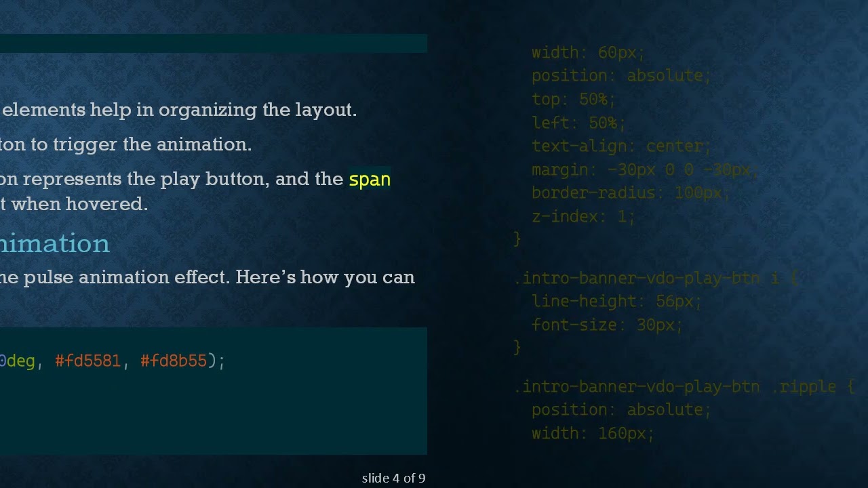The width and height of the screenshot is (868, 488).
Task: Click the line "ton to trigger the animation."
Action: [x=125, y=144]
